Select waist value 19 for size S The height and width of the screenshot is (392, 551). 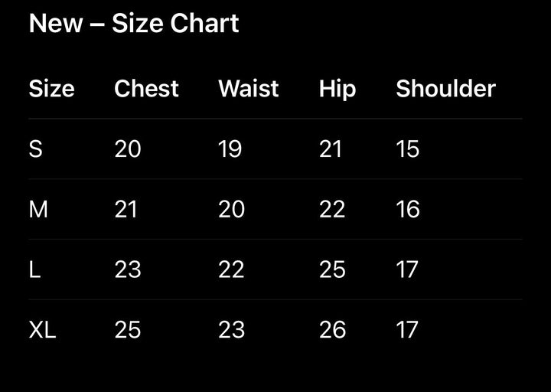click(230, 149)
